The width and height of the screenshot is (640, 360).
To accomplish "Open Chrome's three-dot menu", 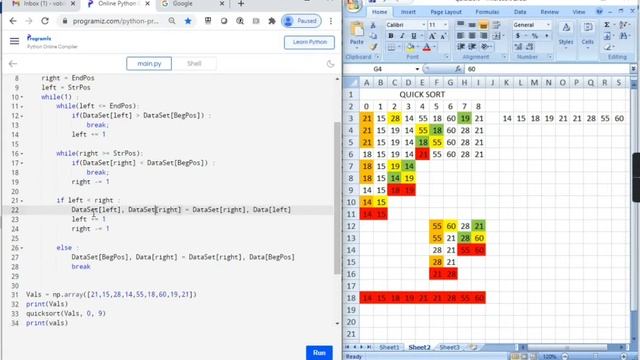I will tap(331, 21).
